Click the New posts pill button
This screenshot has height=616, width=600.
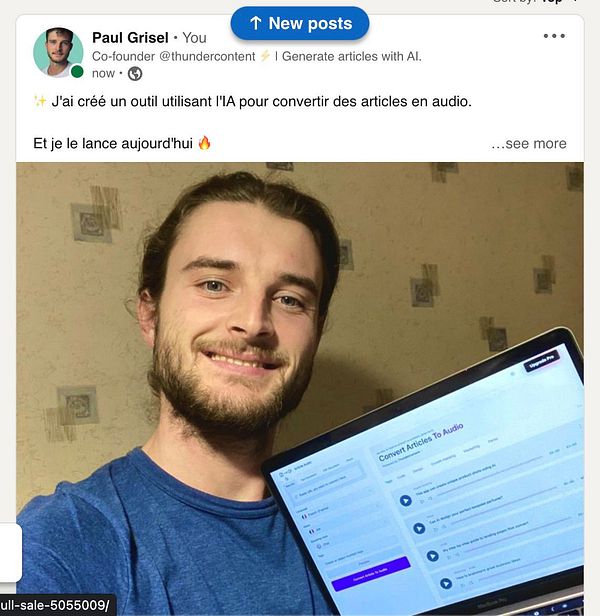(x=300, y=23)
